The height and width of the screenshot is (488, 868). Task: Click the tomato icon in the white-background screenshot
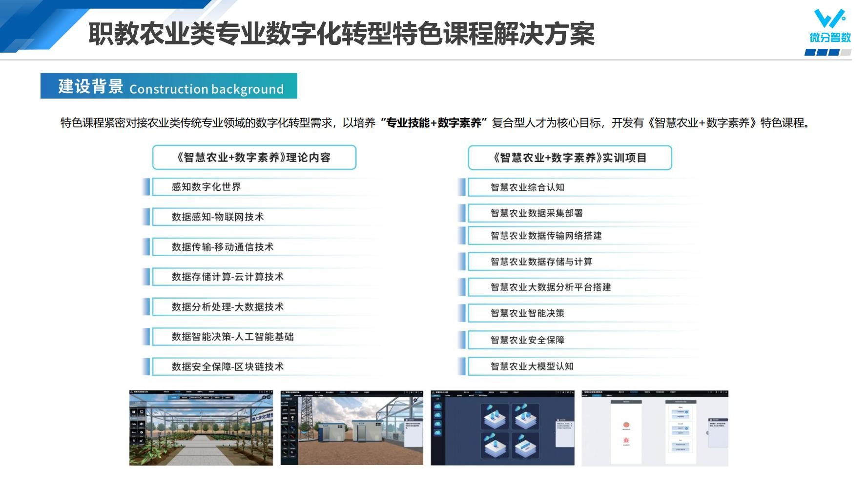(x=626, y=426)
